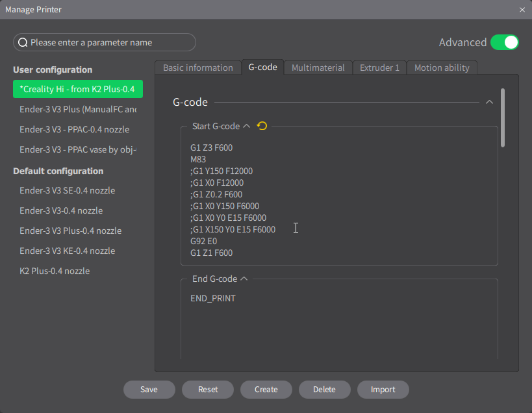This screenshot has width=532, height=413.
Task: Collapse the End G-code box
Action: point(244,279)
